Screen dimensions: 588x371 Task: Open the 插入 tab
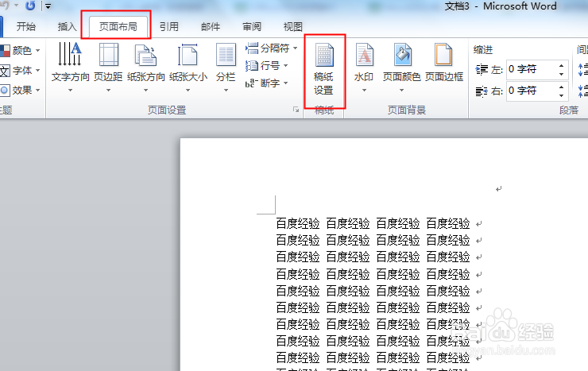point(67,26)
